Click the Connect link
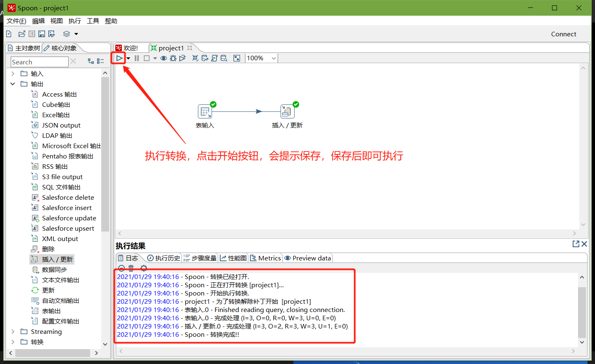 click(564, 34)
